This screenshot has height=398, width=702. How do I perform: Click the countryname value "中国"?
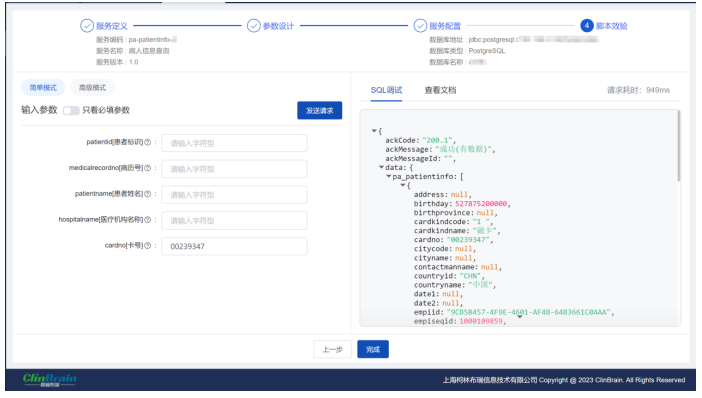tap(480, 285)
